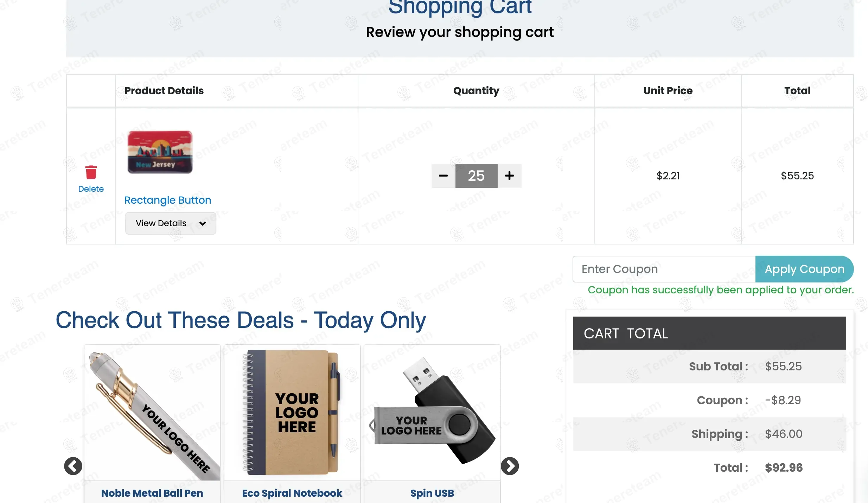Click the Eco Spiral Notebook title
Image resolution: width=868 pixels, height=503 pixels.
tap(292, 493)
